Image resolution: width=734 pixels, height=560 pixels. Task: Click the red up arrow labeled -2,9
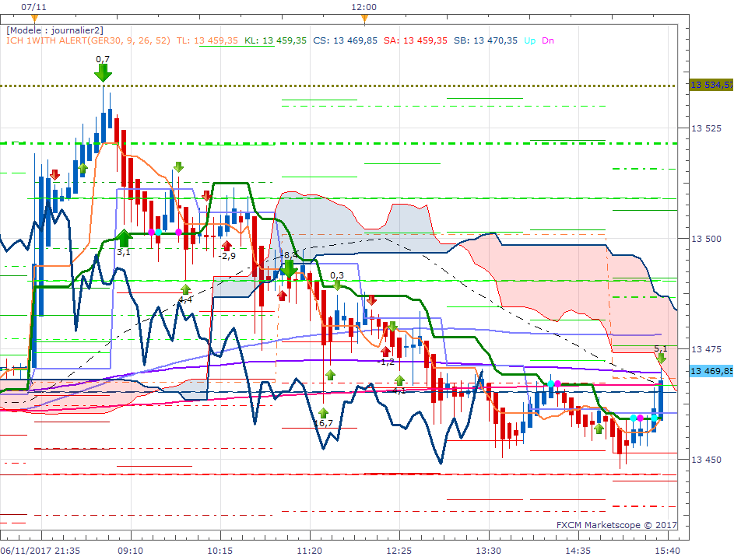pos(227,246)
